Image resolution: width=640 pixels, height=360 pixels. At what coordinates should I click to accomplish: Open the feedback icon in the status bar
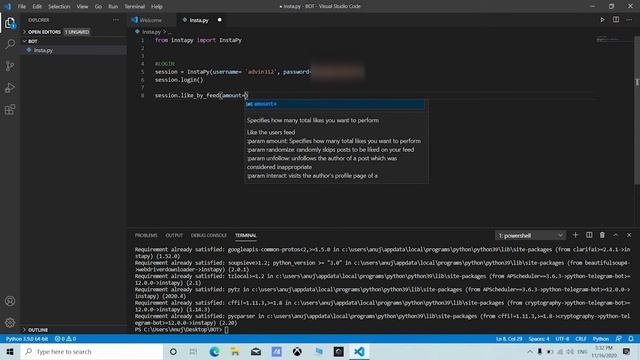coord(619,339)
